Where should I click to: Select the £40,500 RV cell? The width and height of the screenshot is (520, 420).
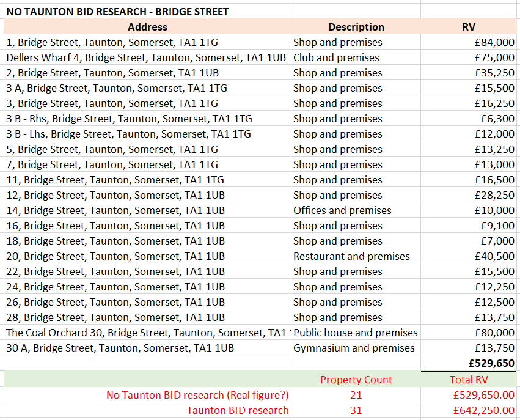tap(469, 256)
